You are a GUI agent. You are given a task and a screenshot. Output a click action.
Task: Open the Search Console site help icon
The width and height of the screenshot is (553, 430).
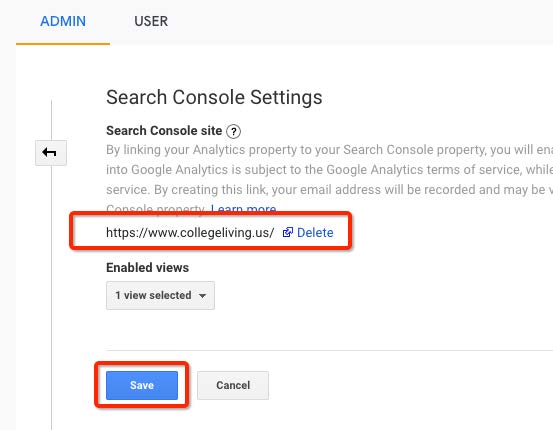pyautogui.click(x=233, y=132)
